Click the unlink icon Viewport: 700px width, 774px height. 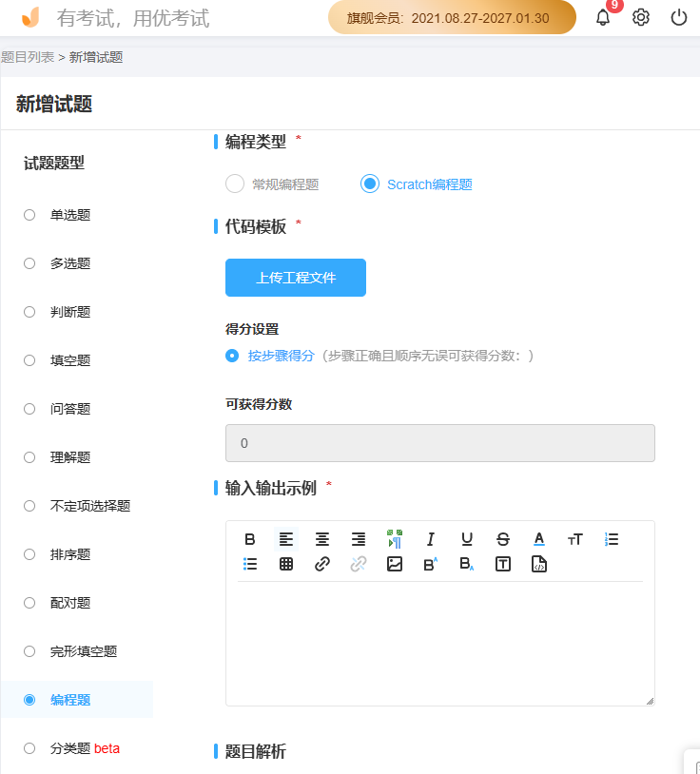(359, 564)
